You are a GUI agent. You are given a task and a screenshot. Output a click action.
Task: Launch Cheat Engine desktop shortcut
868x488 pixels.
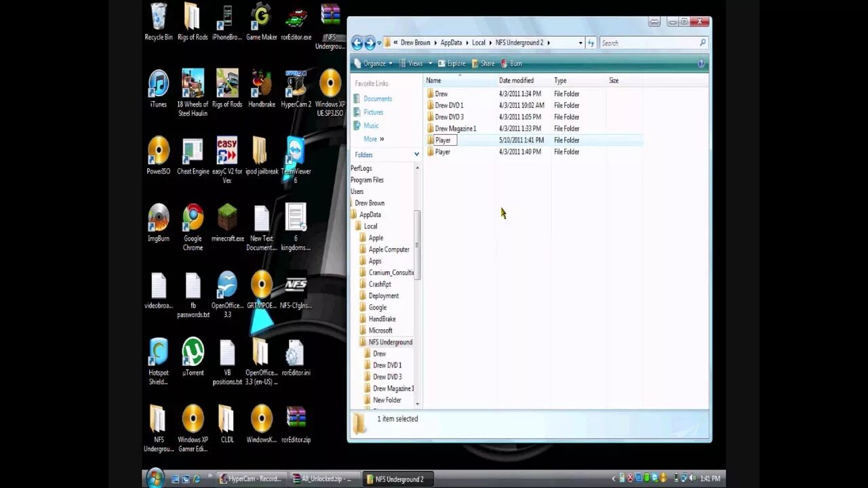(x=193, y=155)
